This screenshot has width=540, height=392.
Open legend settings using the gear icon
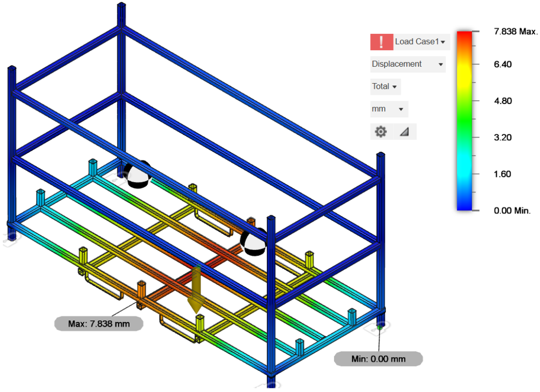coord(380,132)
